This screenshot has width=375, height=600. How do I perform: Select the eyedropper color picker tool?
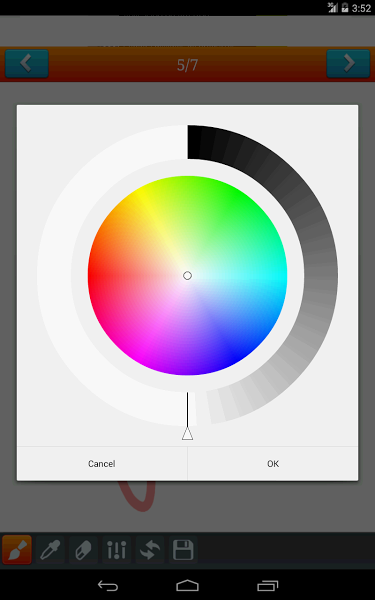tap(50, 549)
